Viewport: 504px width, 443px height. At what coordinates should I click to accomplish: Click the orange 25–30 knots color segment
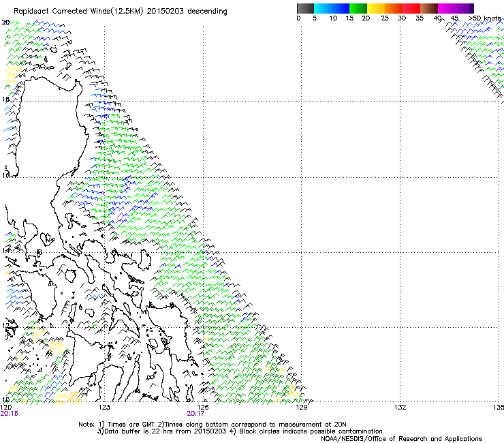point(394,8)
